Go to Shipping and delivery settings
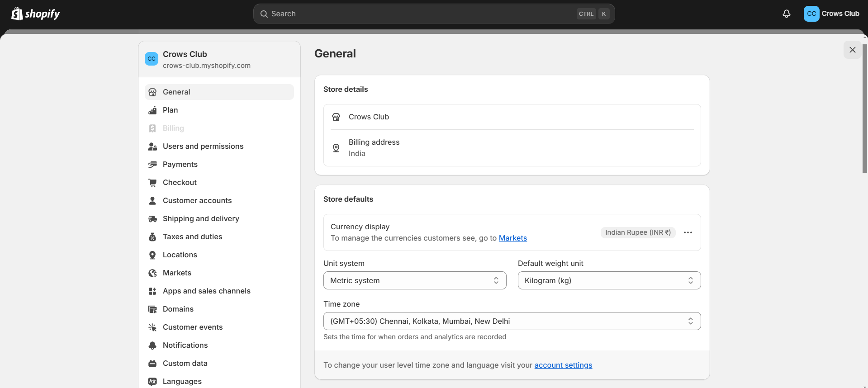The image size is (868, 388). (219, 218)
